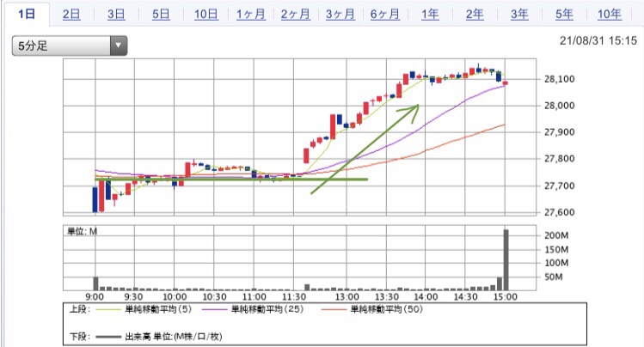Click the 上段 legend row label
644x347 pixels.
79,309
